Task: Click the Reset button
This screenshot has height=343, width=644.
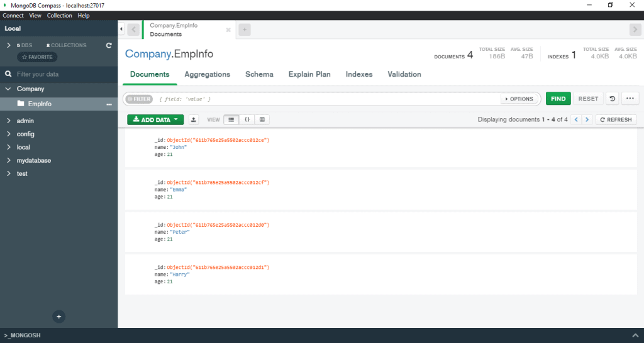Action: [x=588, y=99]
